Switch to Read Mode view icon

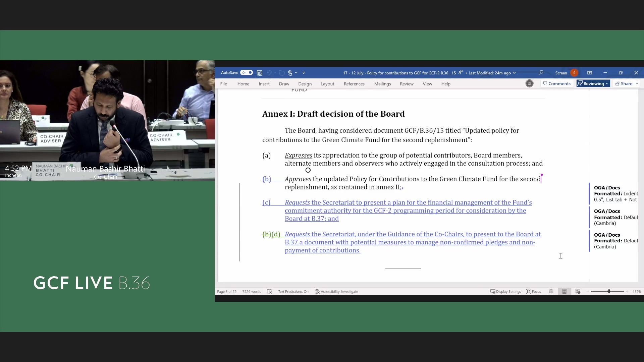(551, 292)
